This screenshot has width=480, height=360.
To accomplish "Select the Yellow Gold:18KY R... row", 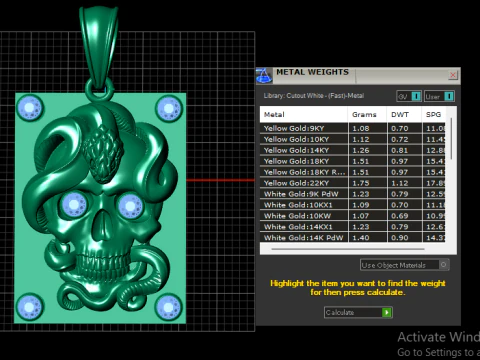I will tap(353, 172).
